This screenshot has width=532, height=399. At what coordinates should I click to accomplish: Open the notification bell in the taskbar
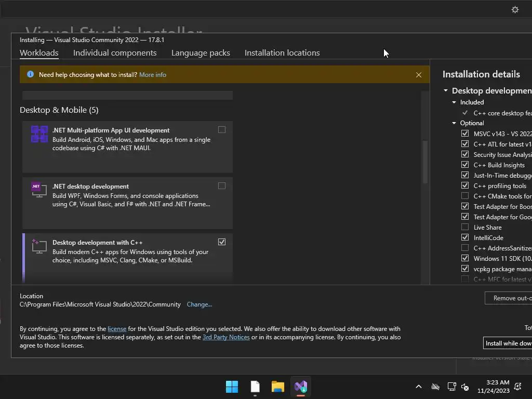click(x=518, y=387)
